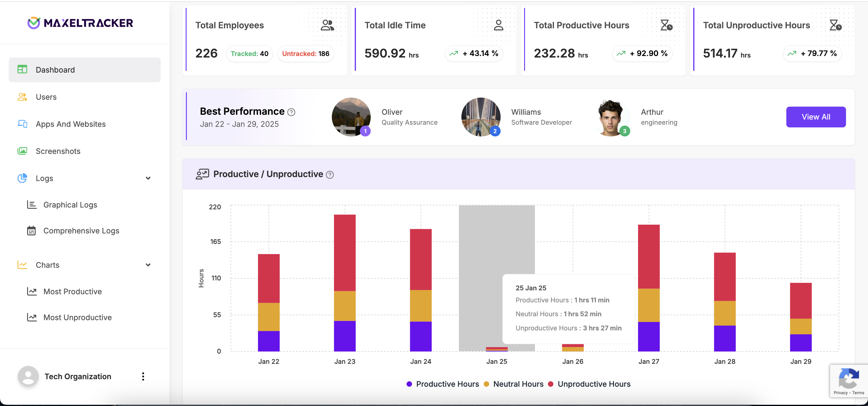868x406 pixels.
Task: Click the Apps And Websites devices icon
Action: pyautogui.click(x=22, y=124)
